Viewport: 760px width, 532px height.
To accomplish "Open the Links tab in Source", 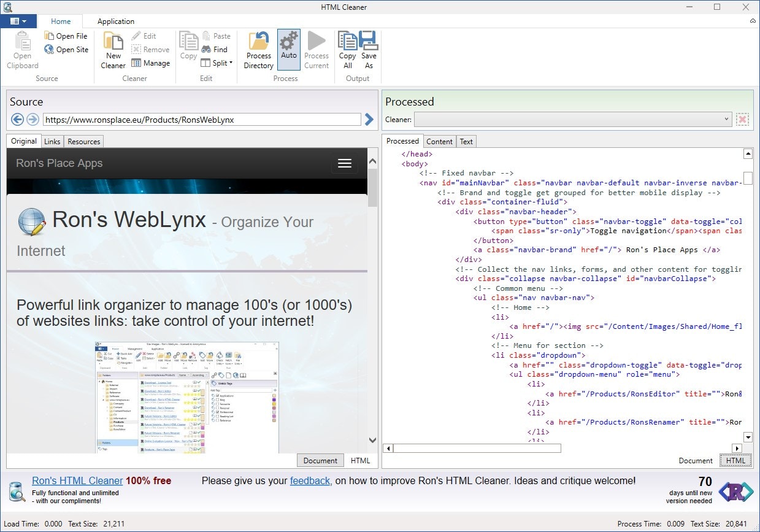I will (52, 142).
